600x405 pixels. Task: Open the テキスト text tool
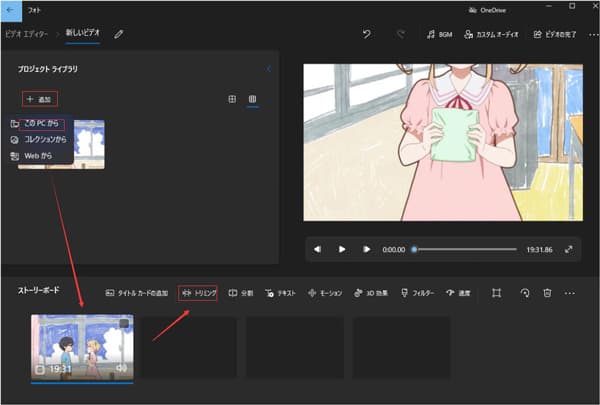pos(280,293)
